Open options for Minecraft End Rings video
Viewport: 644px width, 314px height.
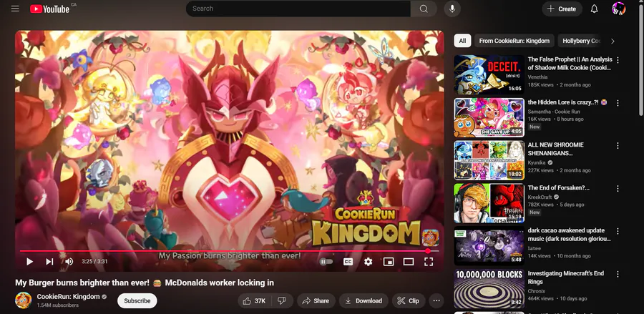[618, 273]
